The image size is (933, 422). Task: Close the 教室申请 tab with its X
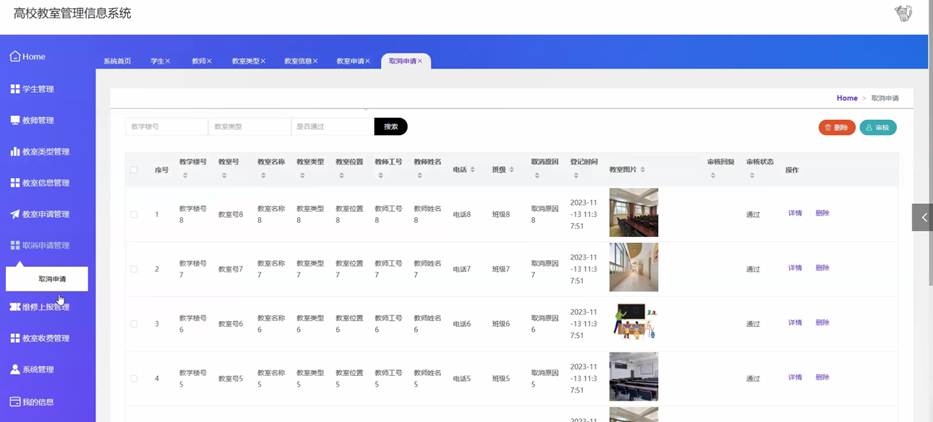pyautogui.click(x=368, y=61)
